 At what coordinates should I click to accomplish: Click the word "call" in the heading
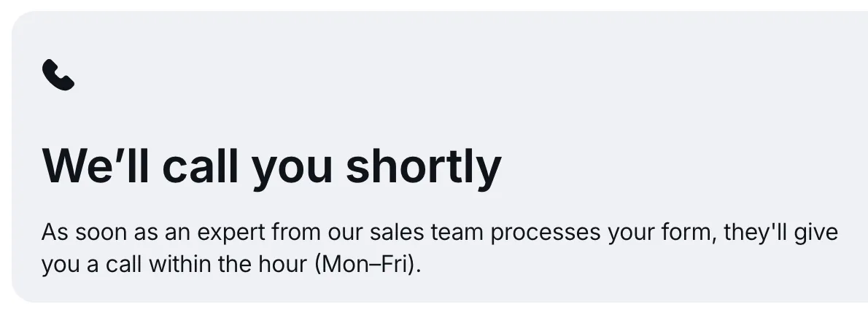(x=200, y=166)
